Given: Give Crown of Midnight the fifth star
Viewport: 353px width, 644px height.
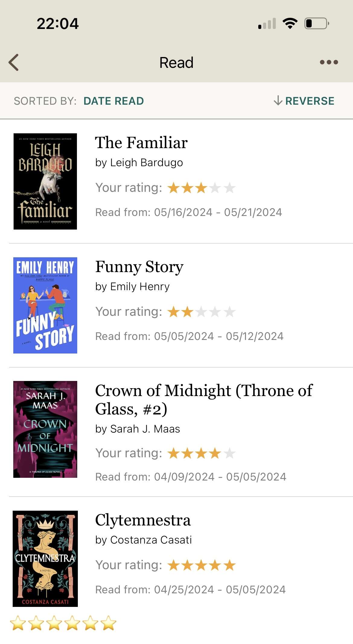Looking at the screenshot, I should 230,453.
